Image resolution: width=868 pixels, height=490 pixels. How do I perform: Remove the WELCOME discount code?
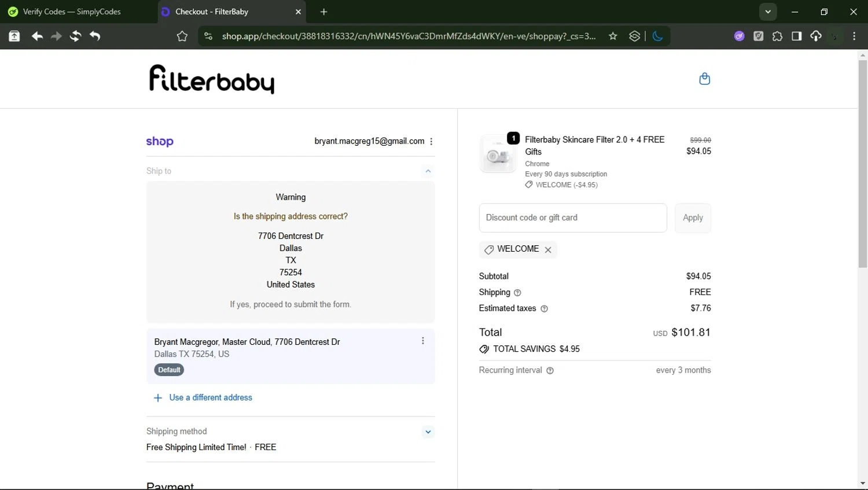(548, 249)
